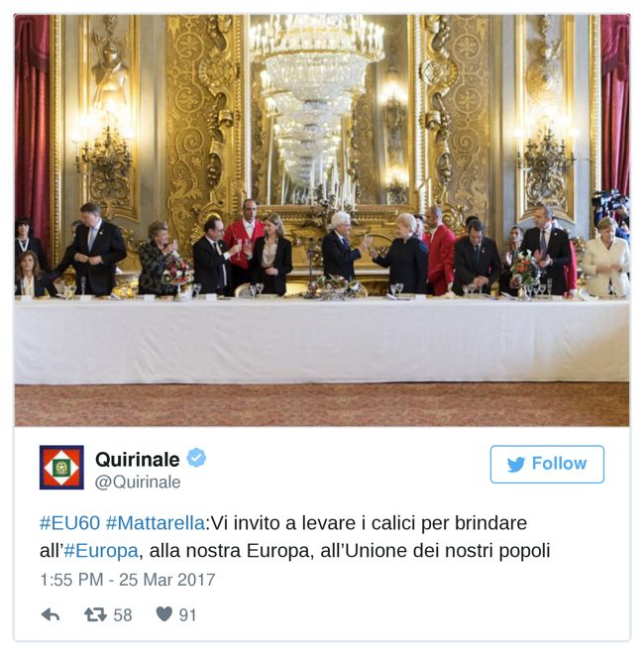Click the blue verified badge
The image size is (644, 655).
point(196,458)
